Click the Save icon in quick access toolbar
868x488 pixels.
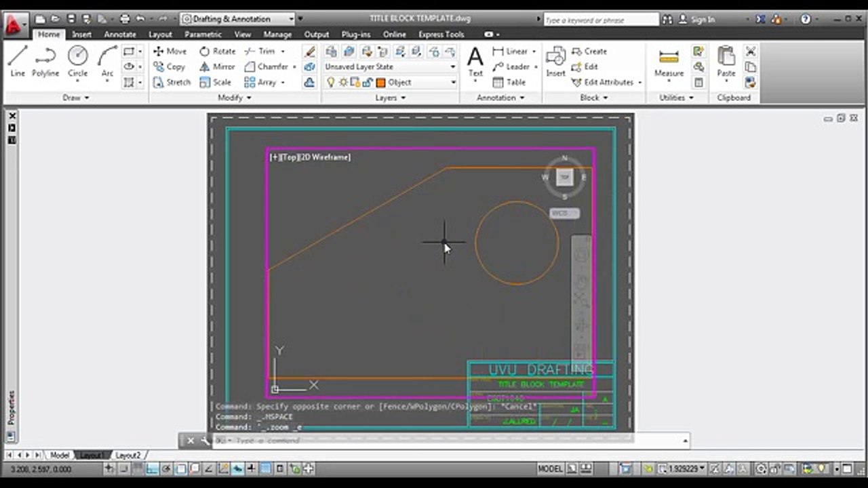click(71, 19)
